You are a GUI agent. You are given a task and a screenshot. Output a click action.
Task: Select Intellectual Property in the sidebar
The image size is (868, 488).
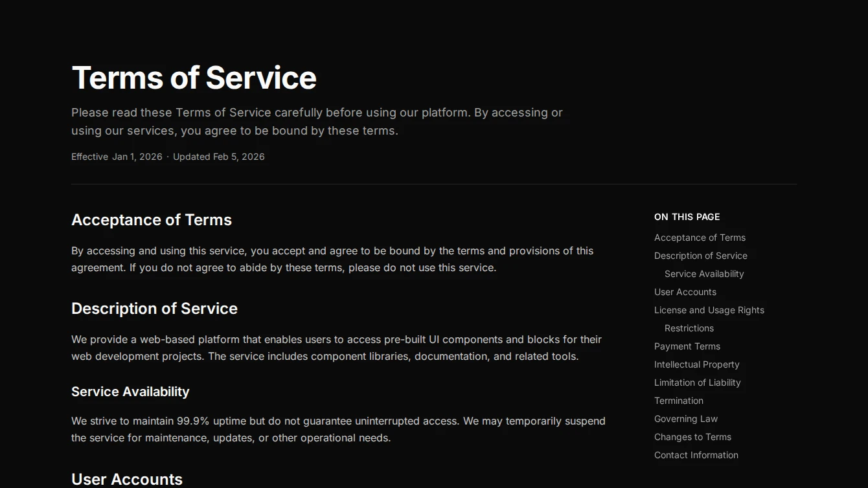[696, 364]
